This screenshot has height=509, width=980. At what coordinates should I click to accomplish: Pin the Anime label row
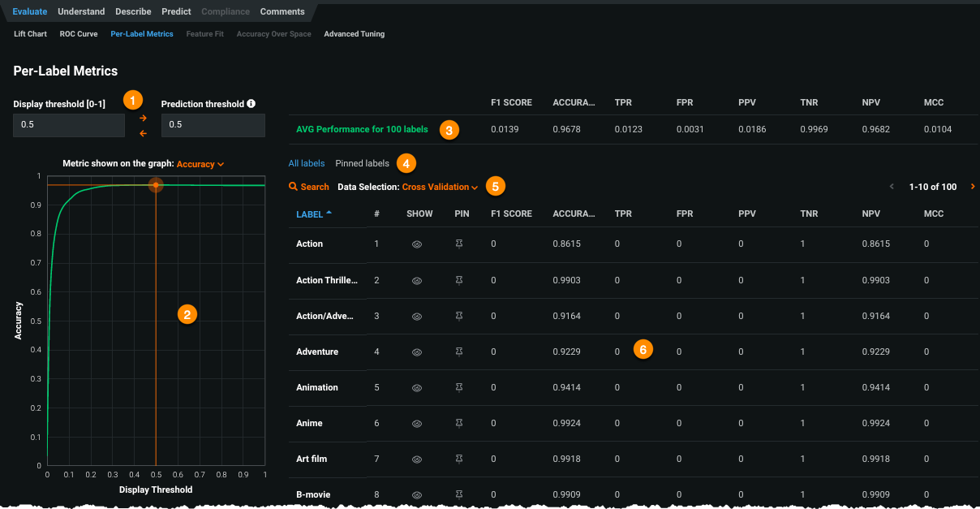[459, 424]
